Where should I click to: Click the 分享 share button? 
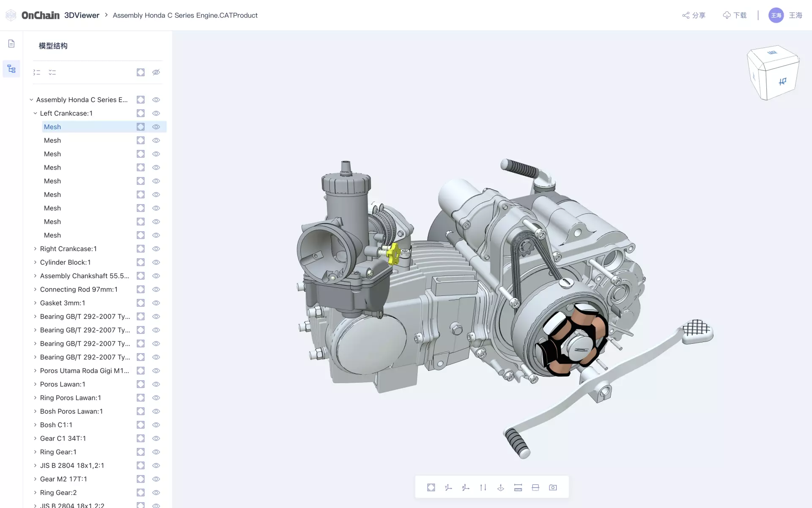(694, 15)
